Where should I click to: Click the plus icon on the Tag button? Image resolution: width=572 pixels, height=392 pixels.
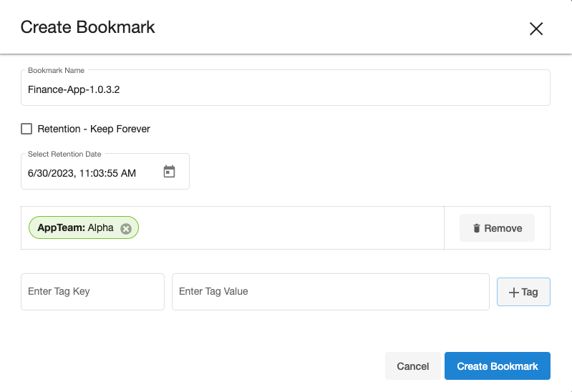click(513, 292)
